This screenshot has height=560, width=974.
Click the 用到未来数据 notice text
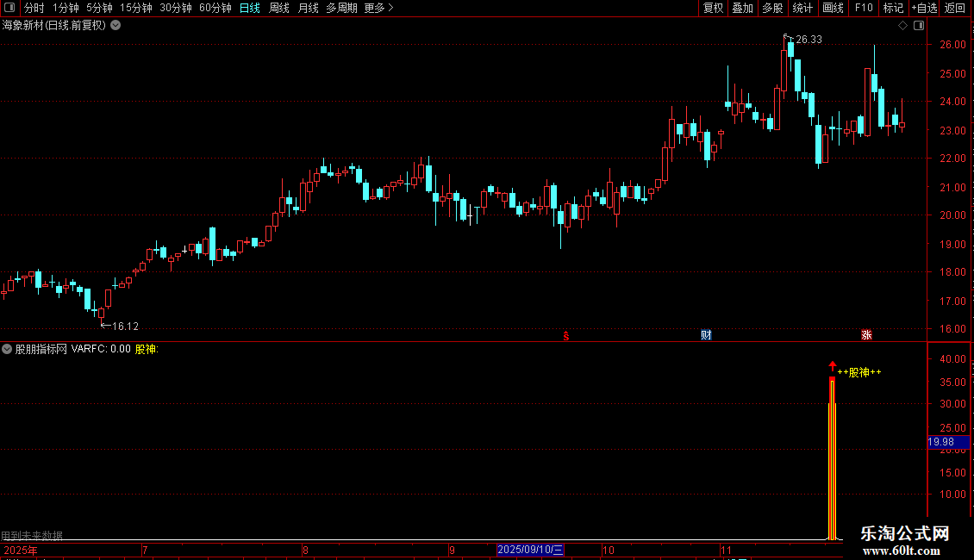click(32, 535)
